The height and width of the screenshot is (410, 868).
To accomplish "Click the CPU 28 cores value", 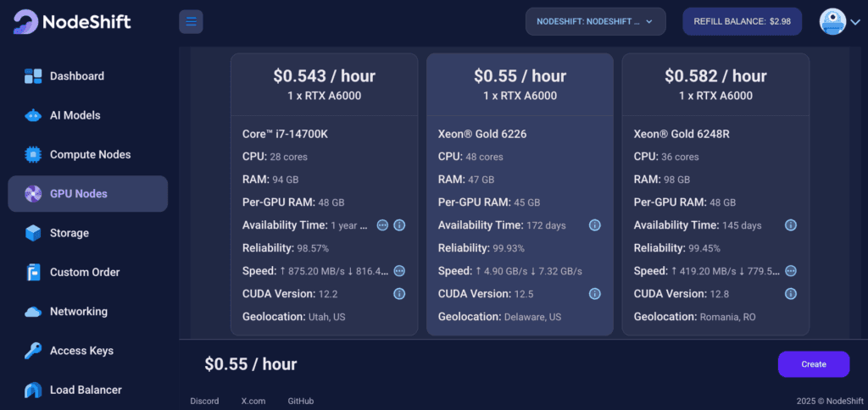I will tap(288, 158).
